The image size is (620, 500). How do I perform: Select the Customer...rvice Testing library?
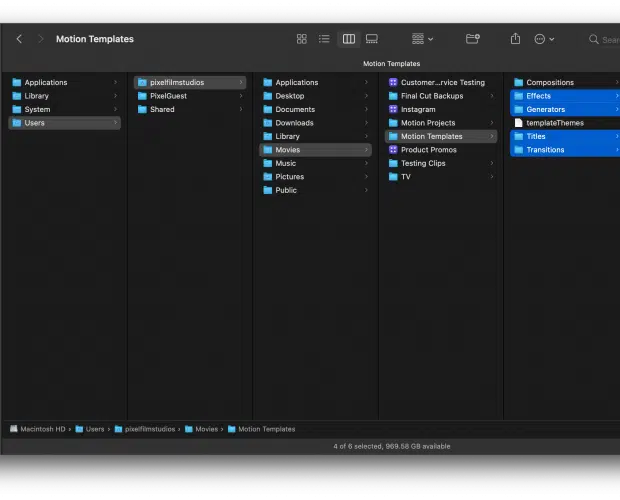(x=441, y=82)
